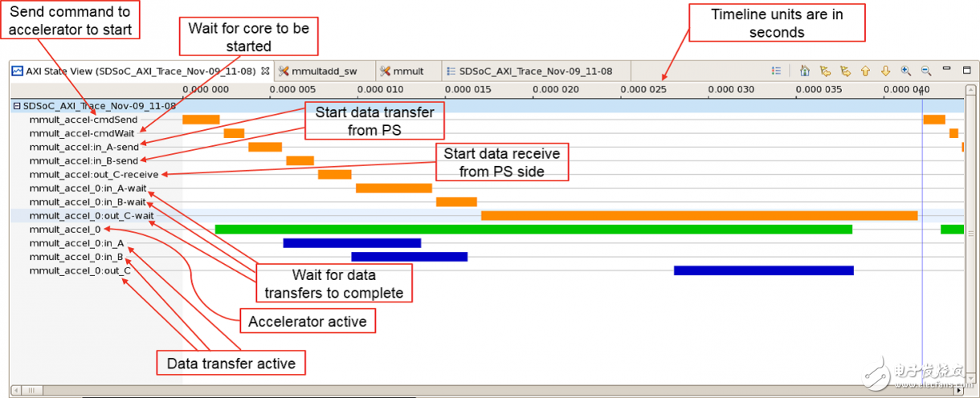This screenshot has height=398, width=980.
Task: Click the yellow down arrow icon
Action: (x=885, y=71)
